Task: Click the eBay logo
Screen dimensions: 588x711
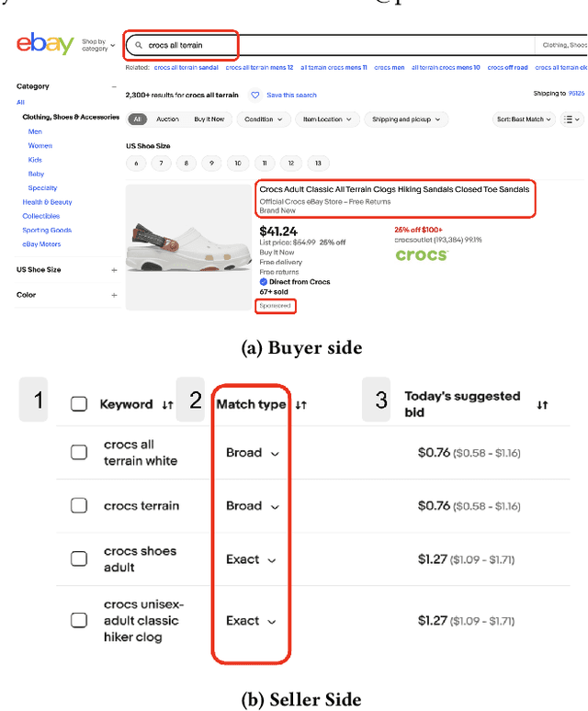Action: pyautogui.click(x=45, y=44)
